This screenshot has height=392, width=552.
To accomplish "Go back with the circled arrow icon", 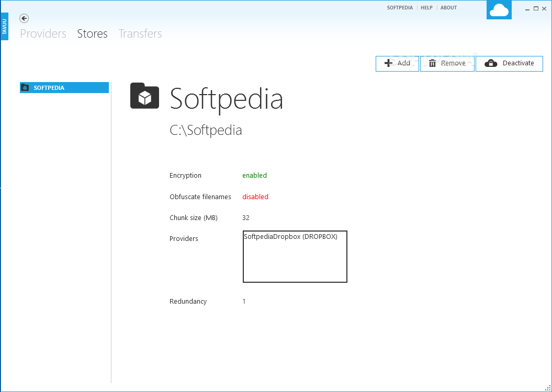I will pyautogui.click(x=24, y=18).
